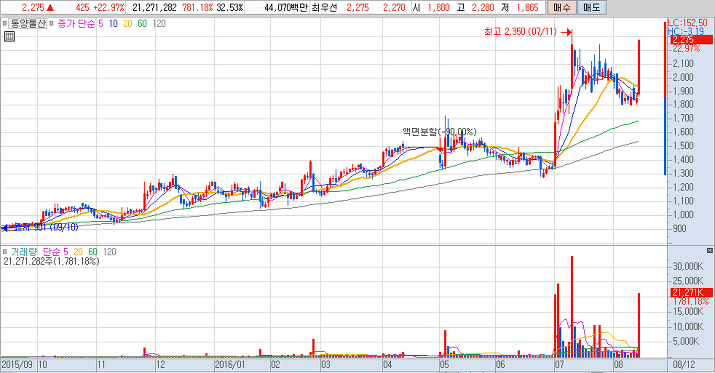Screen dimensions: 715x373
Task: Click the small square before 거래량
Action: pyautogui.click(x=5, y=251)
